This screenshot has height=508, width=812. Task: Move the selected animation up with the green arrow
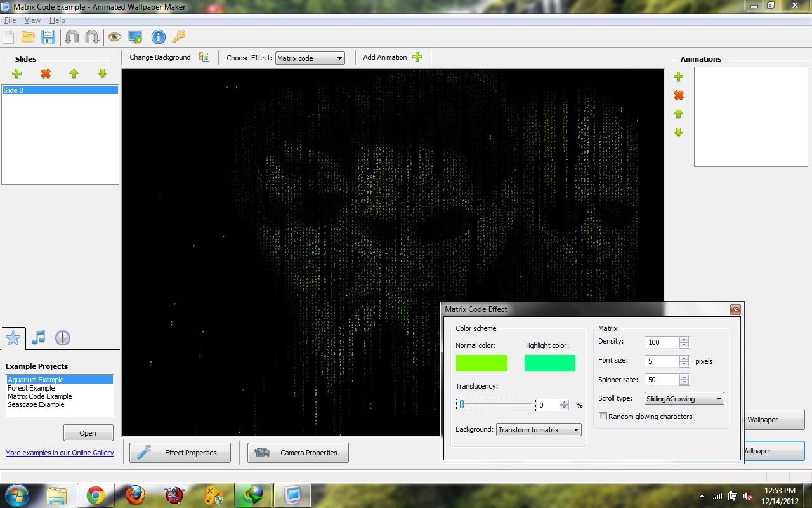tap(678, 114)
